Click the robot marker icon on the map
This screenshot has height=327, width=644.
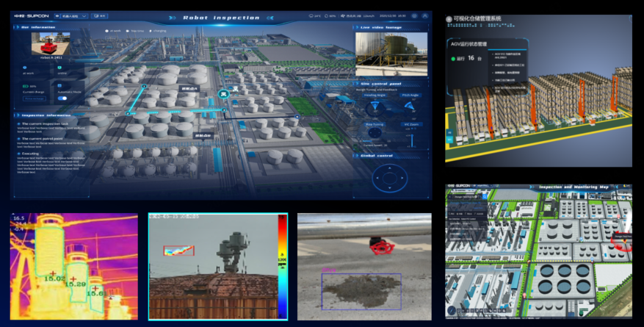222,93
